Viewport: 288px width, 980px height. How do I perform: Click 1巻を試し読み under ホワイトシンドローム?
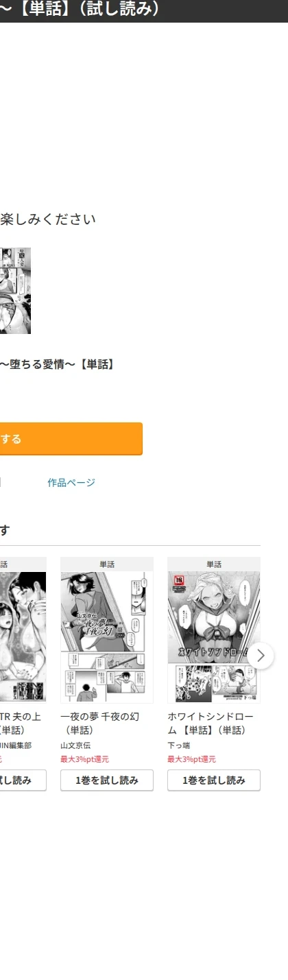click(x=214, y=780)
